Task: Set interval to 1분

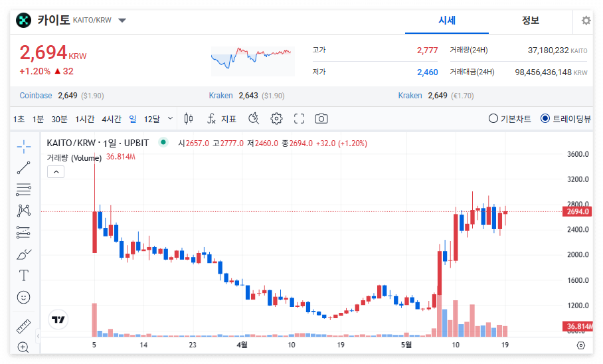Action: point(38,120)
